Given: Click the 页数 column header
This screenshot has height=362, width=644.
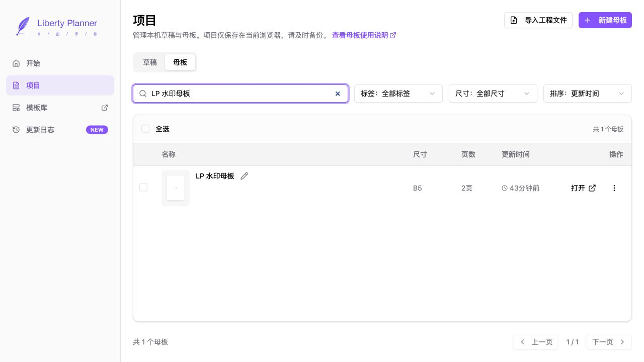Looking at the screenshot, I should click(468, 154).
